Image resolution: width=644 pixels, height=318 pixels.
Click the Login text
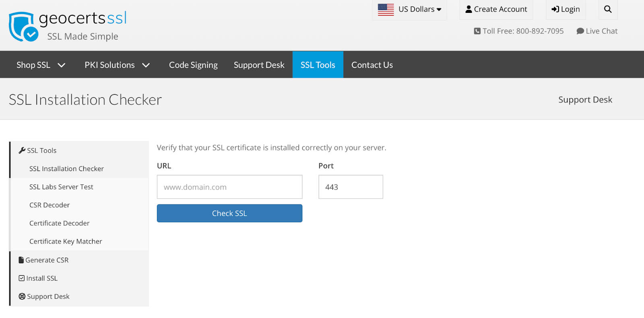point(570,9)
